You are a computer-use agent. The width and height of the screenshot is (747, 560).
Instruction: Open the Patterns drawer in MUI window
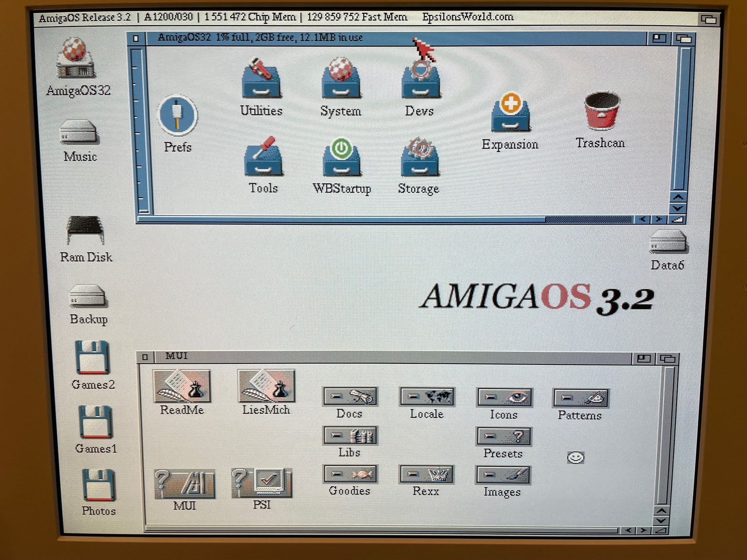pyautogui.click(x=581, y=398)
